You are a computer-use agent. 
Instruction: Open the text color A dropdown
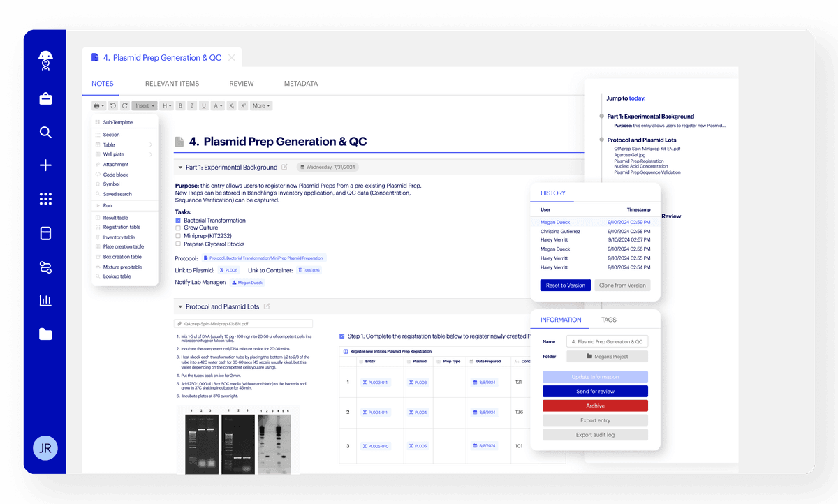(x=218, y=105)
